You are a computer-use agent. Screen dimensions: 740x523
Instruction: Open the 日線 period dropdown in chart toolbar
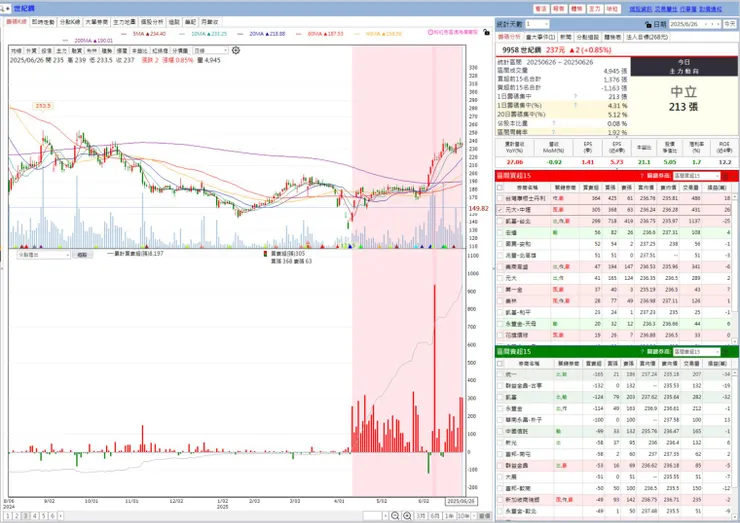tap(210, 51)
